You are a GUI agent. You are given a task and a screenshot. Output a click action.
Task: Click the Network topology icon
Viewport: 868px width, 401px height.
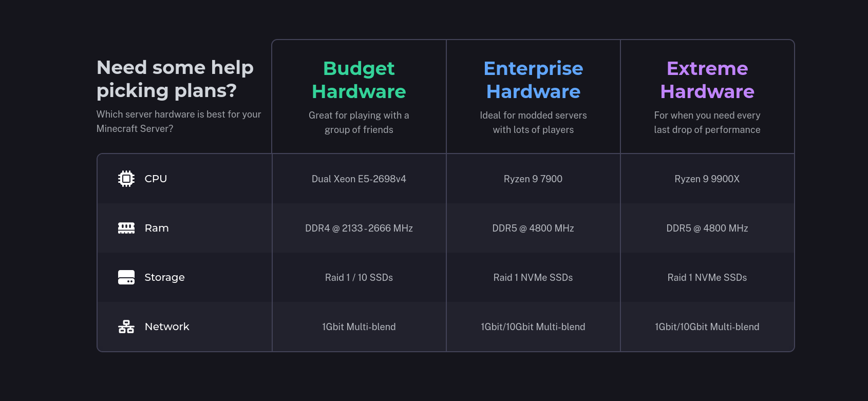click(x=126, y=327)
